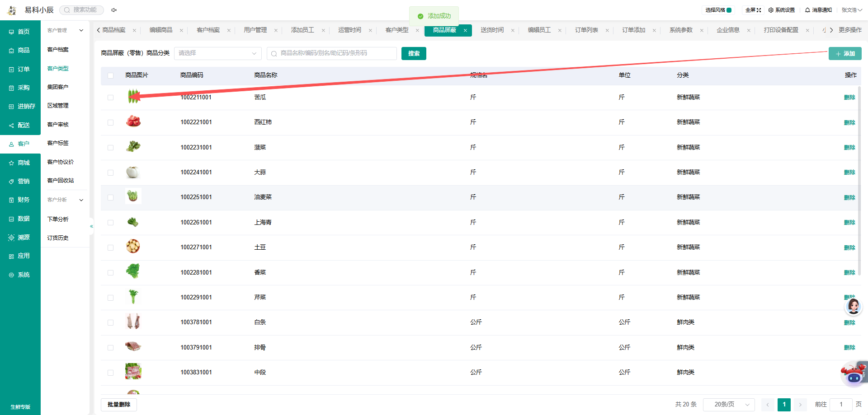The width and height of the screenshot is (868, 415).
Task: Close the 商品屏蔽 tab
Action: point(465,30)
